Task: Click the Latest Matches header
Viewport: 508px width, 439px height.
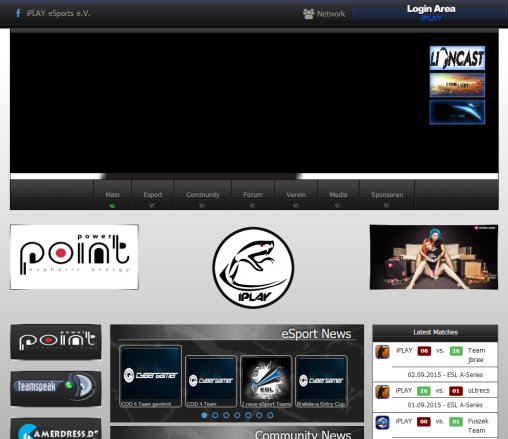Action: (435, 332)
